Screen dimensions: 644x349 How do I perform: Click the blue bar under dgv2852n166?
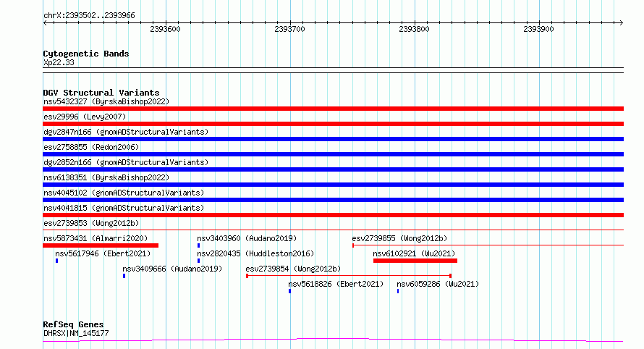tap(333, 169)
